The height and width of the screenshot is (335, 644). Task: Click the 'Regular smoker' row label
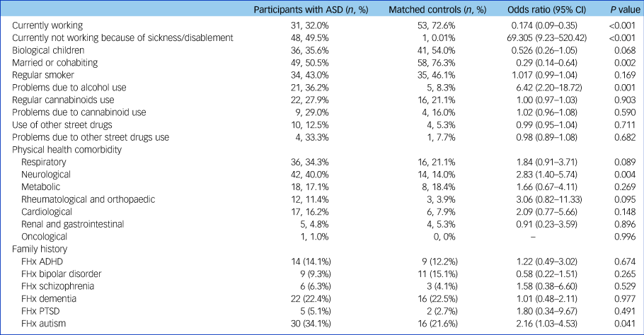pos(42,74)
